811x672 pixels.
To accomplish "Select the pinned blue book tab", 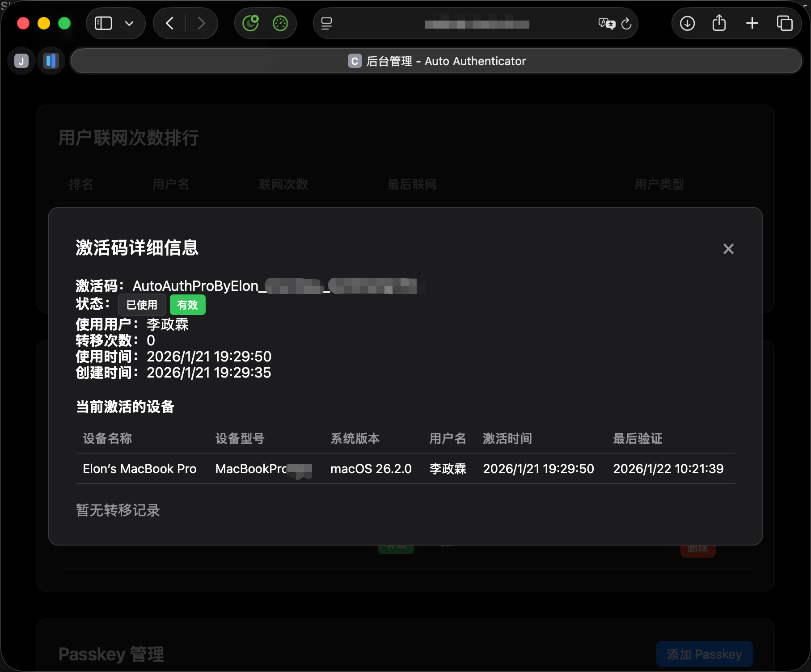I will 51,61.
